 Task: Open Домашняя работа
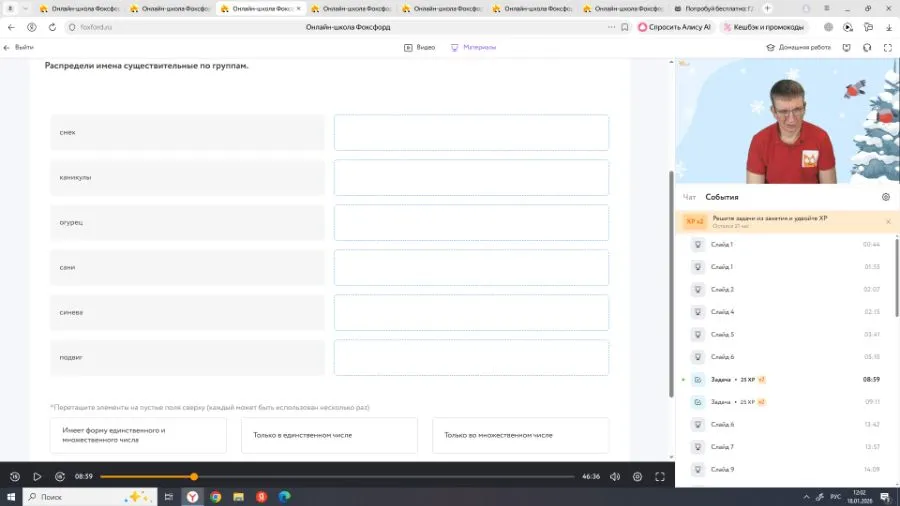point(798,48)
